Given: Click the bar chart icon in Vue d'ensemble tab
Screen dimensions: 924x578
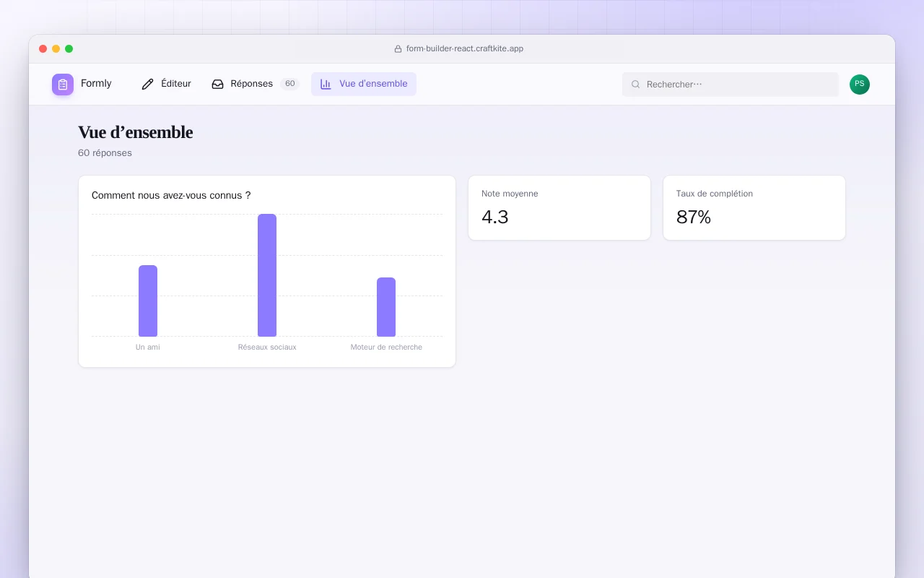Looking at the screenshot, I should 326,85.
